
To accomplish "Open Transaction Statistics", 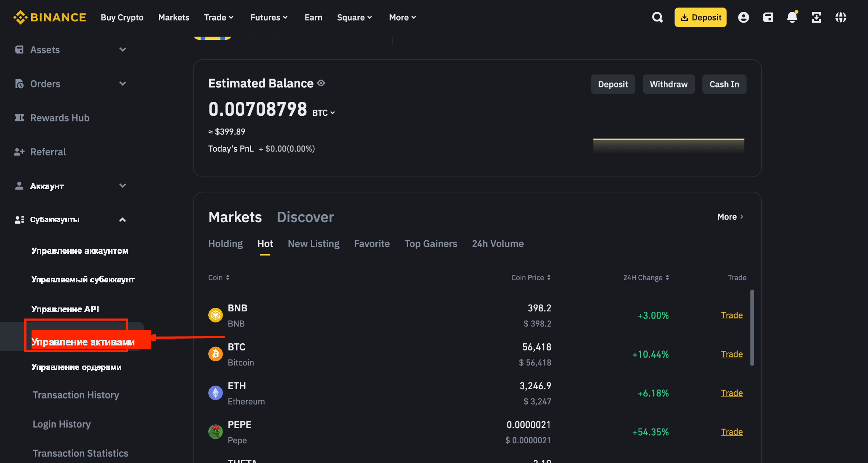I will (81, 453).
